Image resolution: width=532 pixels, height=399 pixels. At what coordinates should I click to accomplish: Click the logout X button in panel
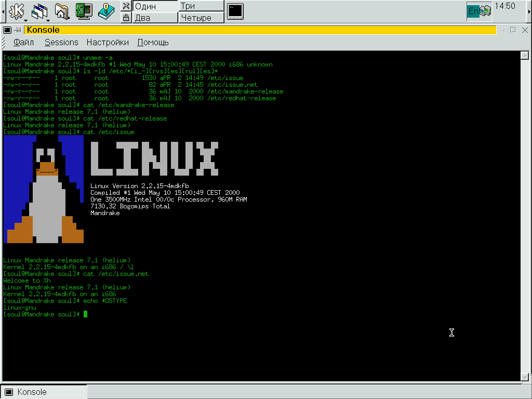pos(126,6)
